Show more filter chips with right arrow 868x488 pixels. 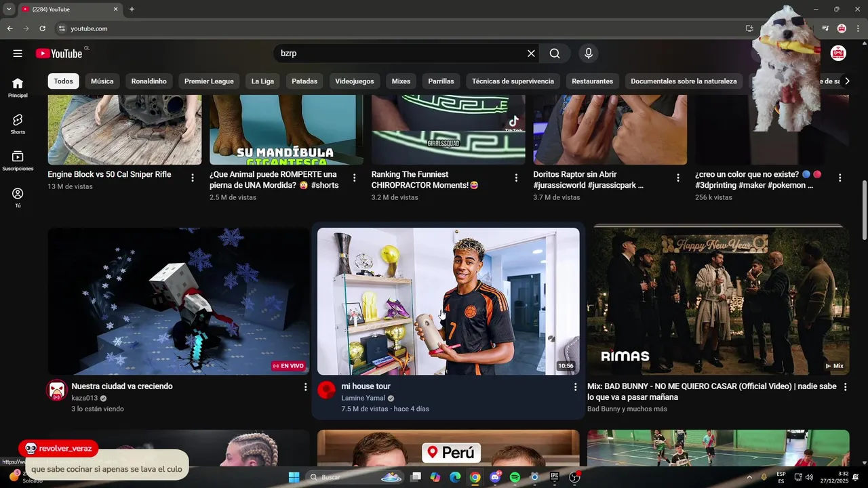[846, 81]
